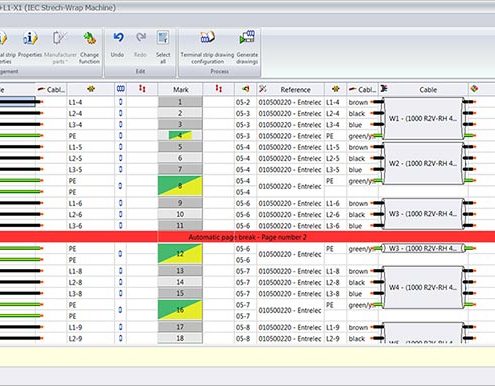Select terminal mark 18
Image resolution: width=495 pixels, height=386 pixels.
tap(180, 338)
